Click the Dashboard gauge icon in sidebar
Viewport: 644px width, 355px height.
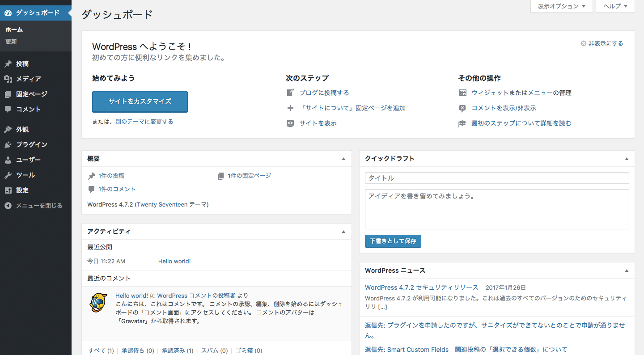[8, 13]
